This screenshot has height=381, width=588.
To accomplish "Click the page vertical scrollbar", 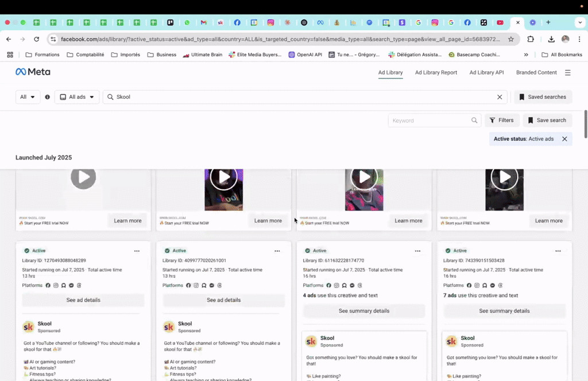I will 585,124.
